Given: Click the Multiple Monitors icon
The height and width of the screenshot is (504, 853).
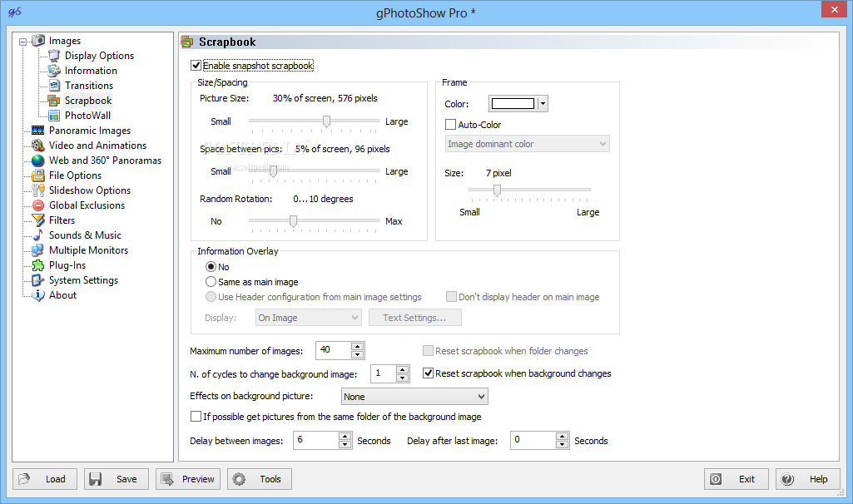Looking at the screenshot, I should (x=38, y=250).
